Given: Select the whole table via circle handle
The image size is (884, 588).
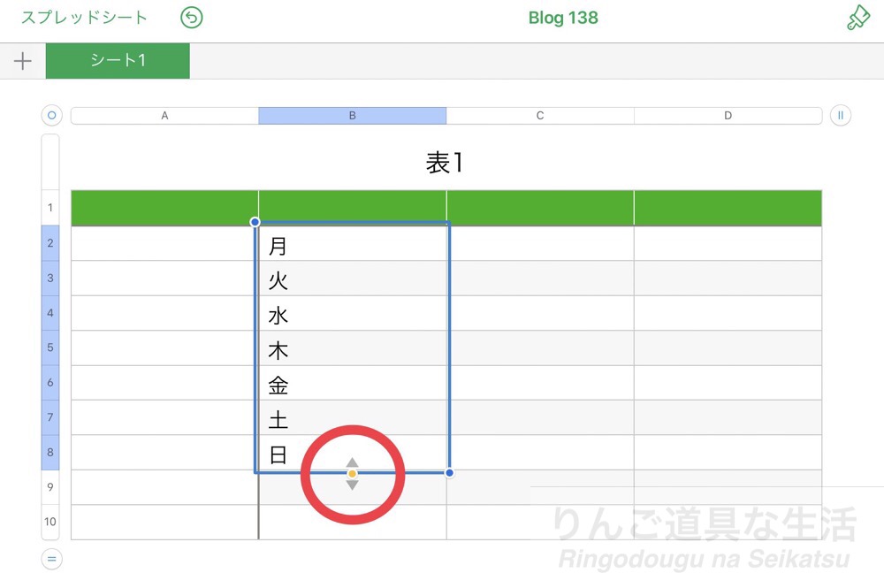Looking at the screenshot, I should (50, 115).
